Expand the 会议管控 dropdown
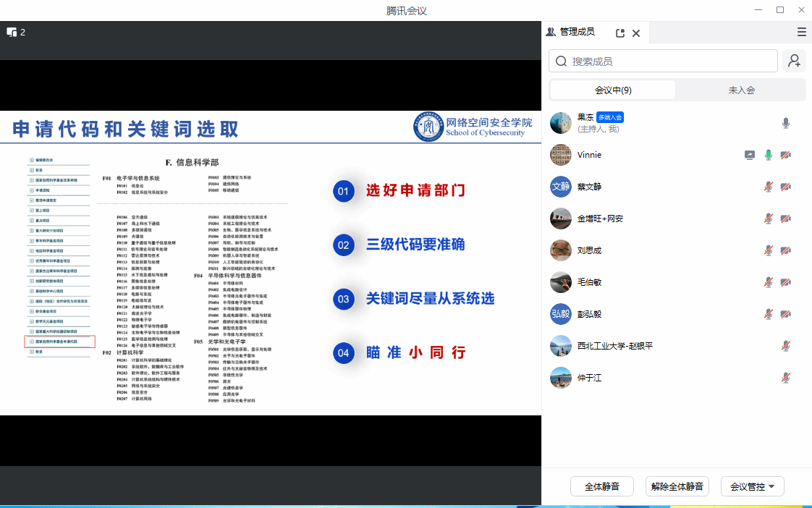812x508 pixels. click(x=753, y=486)
